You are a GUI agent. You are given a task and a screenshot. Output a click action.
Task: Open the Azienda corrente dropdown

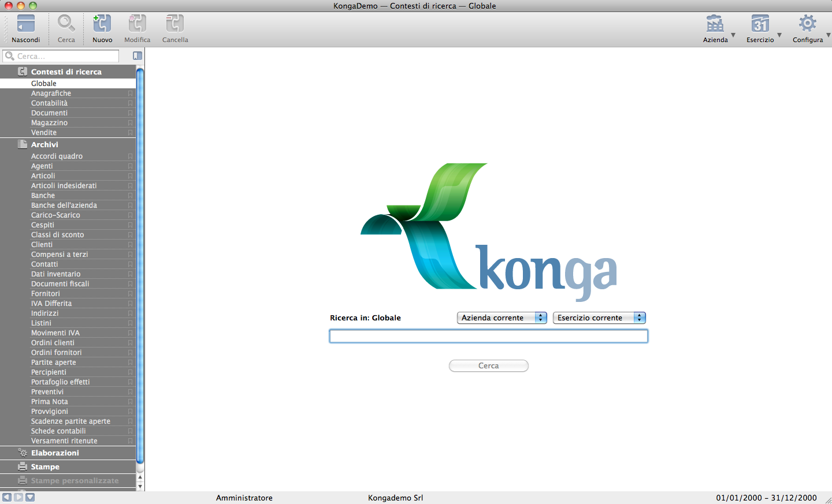[502, 318]
